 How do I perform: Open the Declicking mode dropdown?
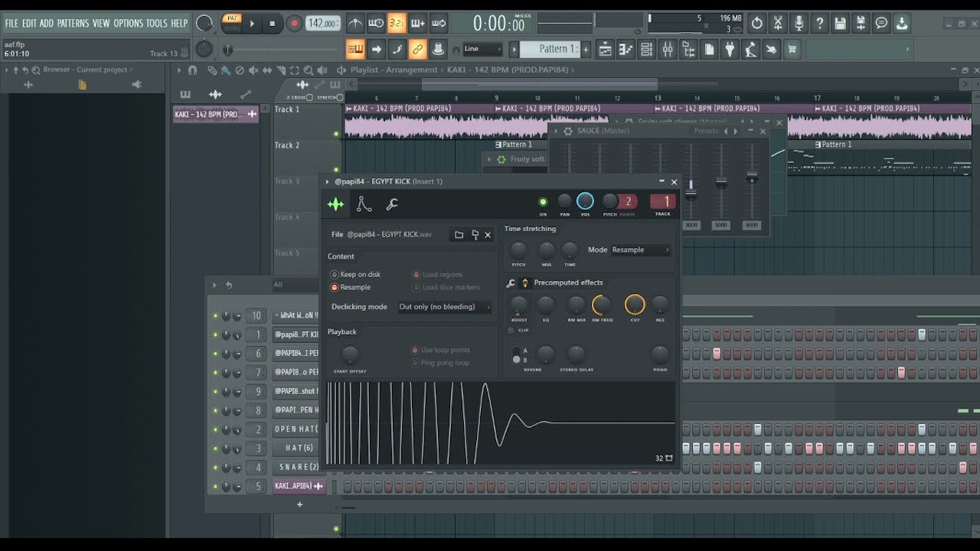[445, 307]
